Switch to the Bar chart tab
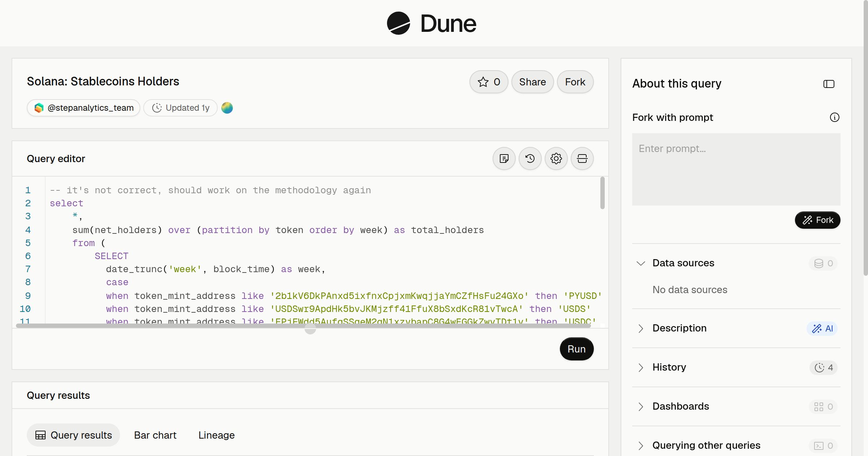The image size is (868, 456). pyautogui.click(x=155, y=435)
